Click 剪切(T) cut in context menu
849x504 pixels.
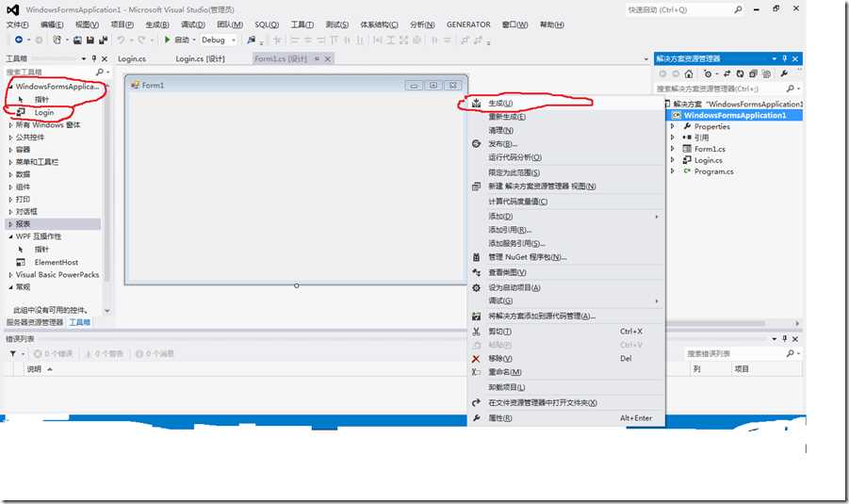pos(565,331)
